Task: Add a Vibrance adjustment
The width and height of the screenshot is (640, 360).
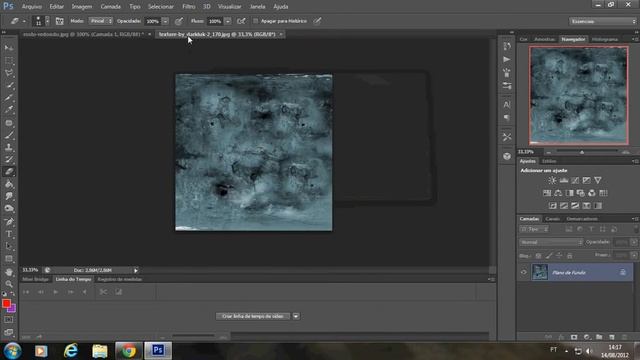Action: point(598,180)
